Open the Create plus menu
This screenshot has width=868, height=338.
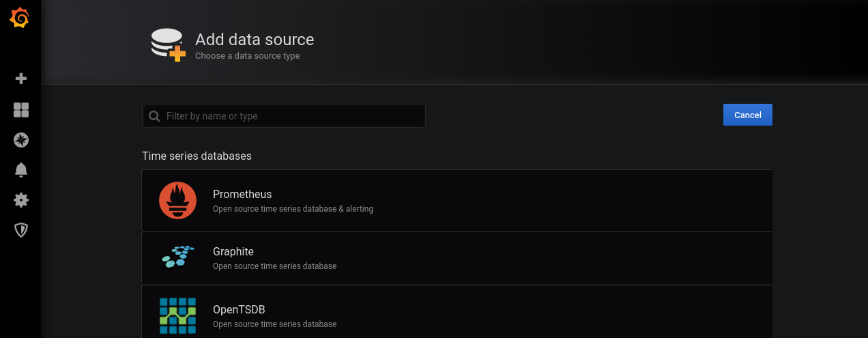pos(21,79)
